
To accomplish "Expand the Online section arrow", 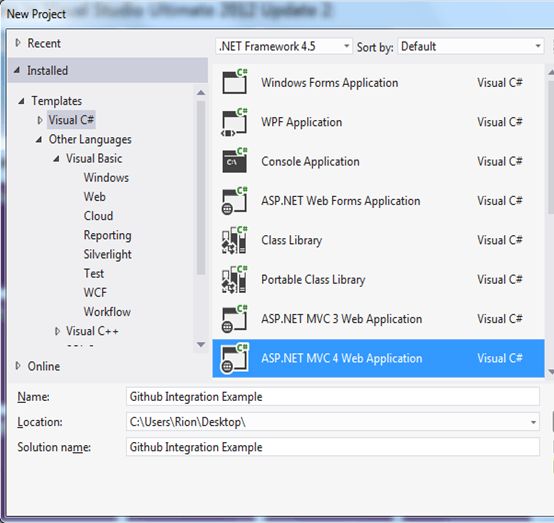I will coord(18,366).
